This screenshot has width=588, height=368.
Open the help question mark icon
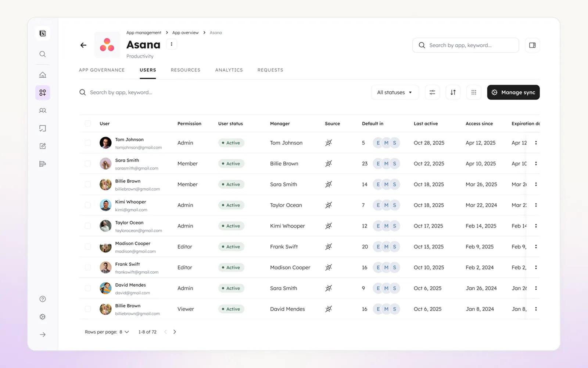pyautogui.click(x=43, y=299)
